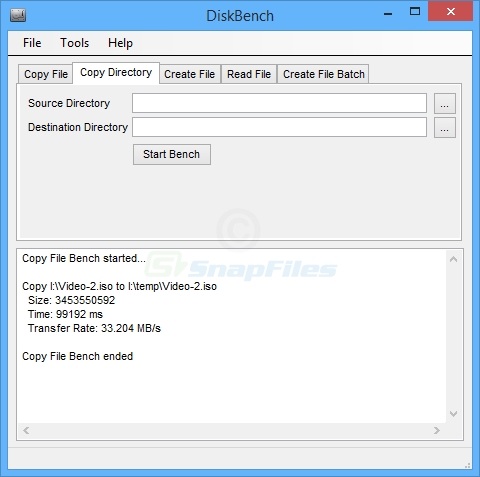
Task: Click the window resize grip corner
Action: pyautogui.click(x=467, y=465)
